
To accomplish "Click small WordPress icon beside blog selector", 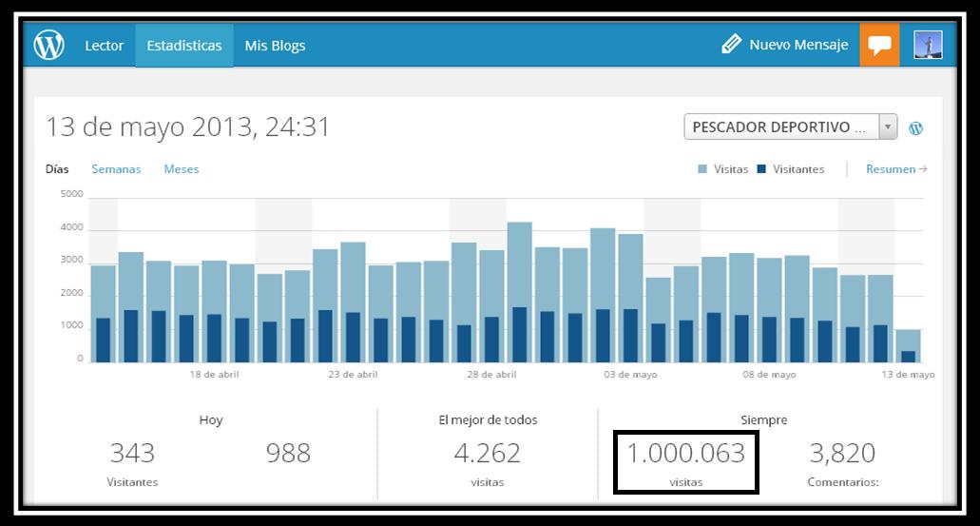I will [916, 127].
